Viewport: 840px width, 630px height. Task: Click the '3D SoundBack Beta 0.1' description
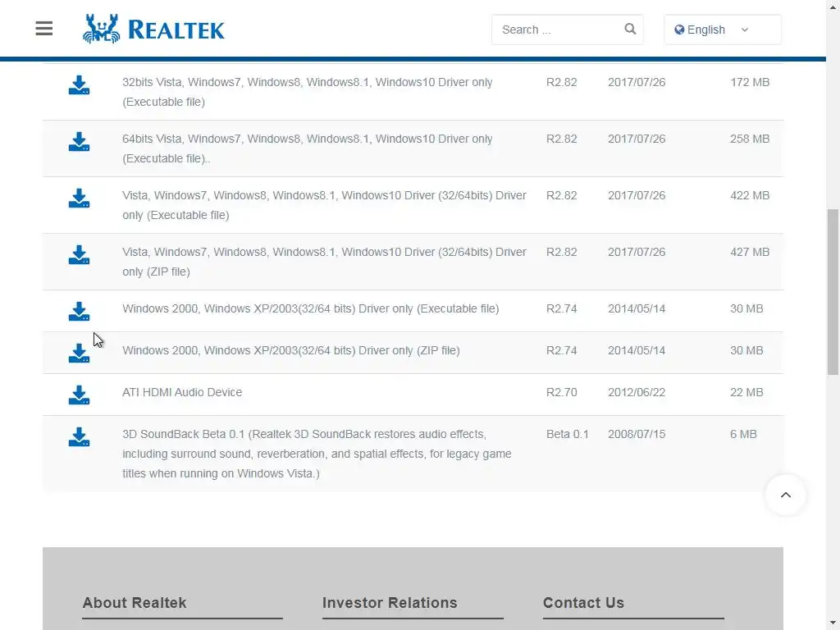317,454
